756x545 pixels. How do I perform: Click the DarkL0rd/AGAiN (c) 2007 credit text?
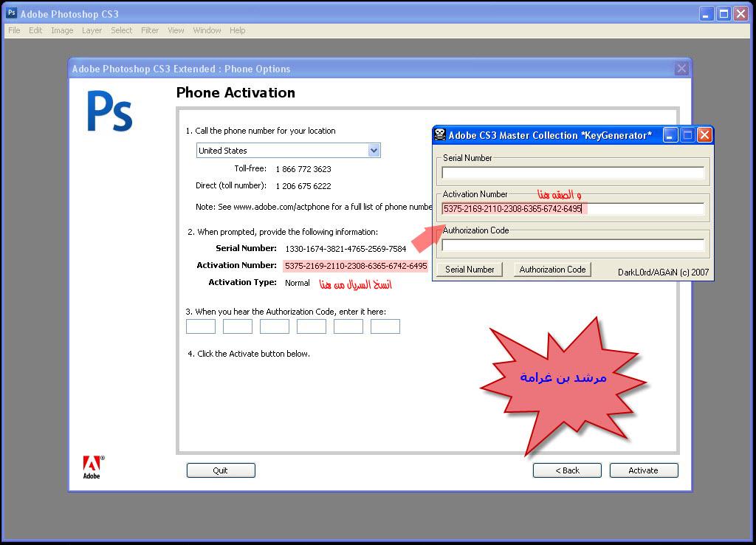pos(664,272)
